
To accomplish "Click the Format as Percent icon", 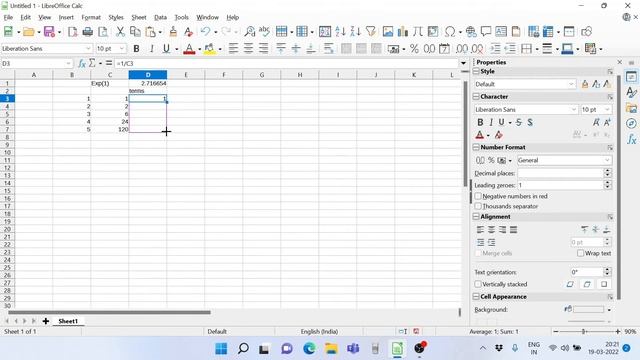I will (414, 49).
